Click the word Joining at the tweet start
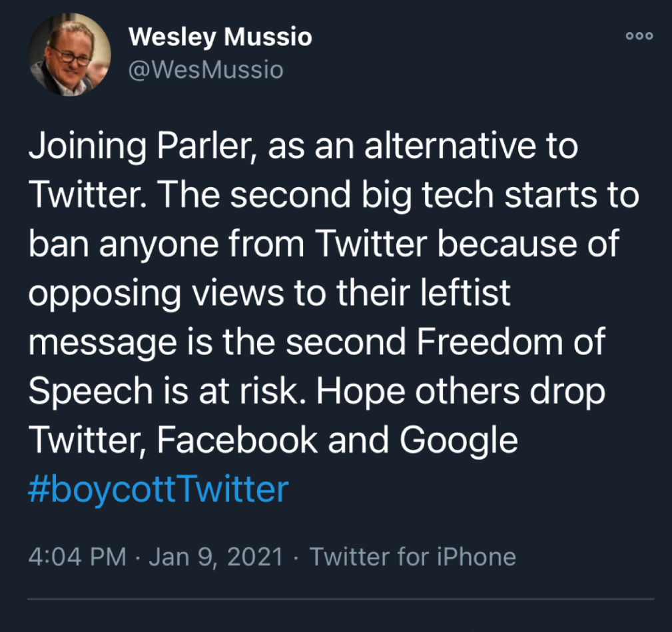 click(87, 147)
